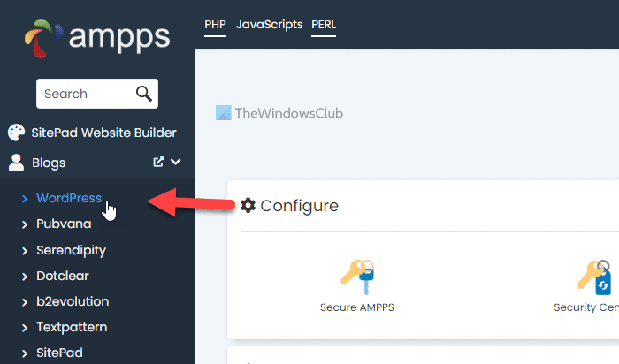Select WordPress in Blogs list

69,198
